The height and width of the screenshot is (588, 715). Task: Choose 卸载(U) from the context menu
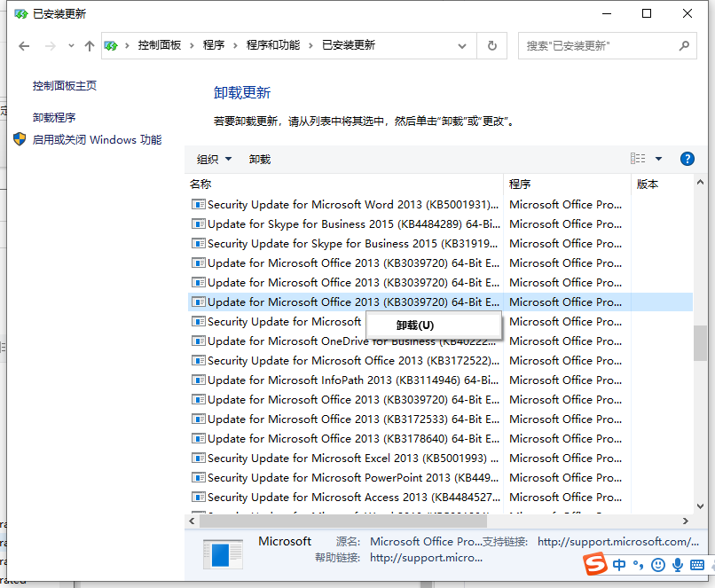[432, 325]
